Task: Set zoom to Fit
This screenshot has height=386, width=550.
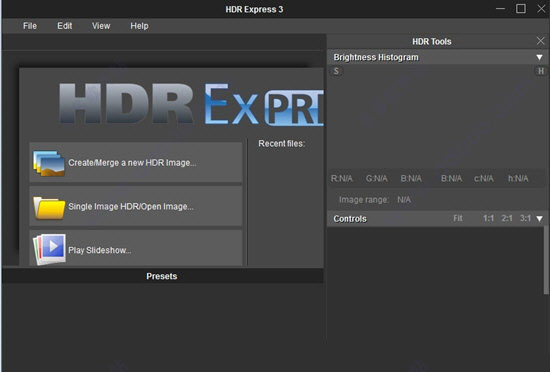Action: click(458, 218)
